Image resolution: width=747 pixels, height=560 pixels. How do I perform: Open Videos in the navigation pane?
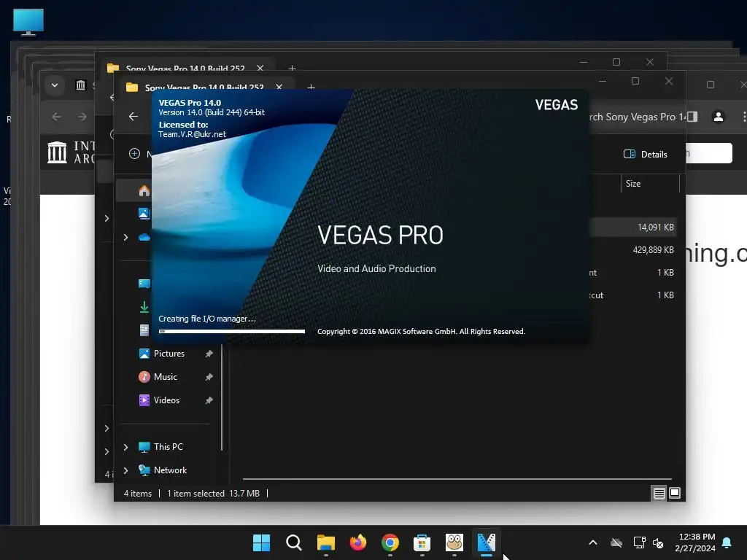[166, 400]
